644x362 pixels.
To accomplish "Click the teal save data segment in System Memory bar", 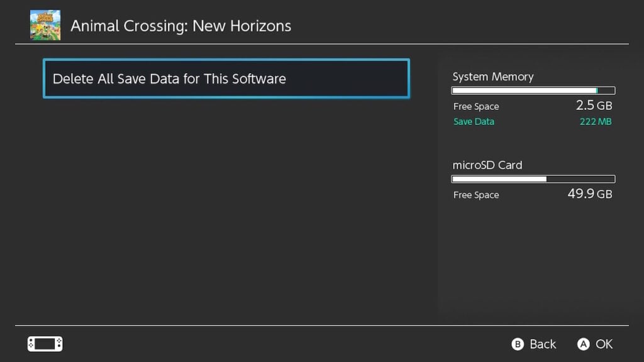I will click(x=597, y=90).
